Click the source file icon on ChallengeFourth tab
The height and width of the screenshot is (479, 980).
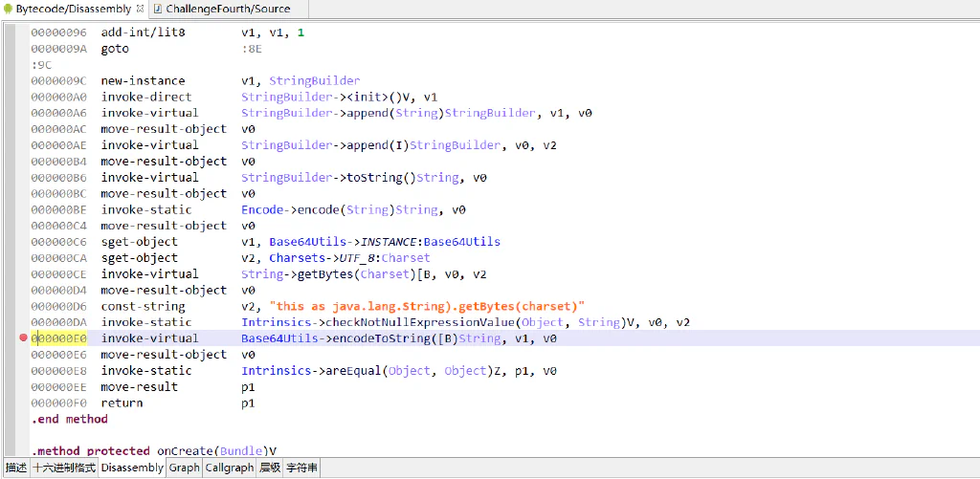[158, 9]
